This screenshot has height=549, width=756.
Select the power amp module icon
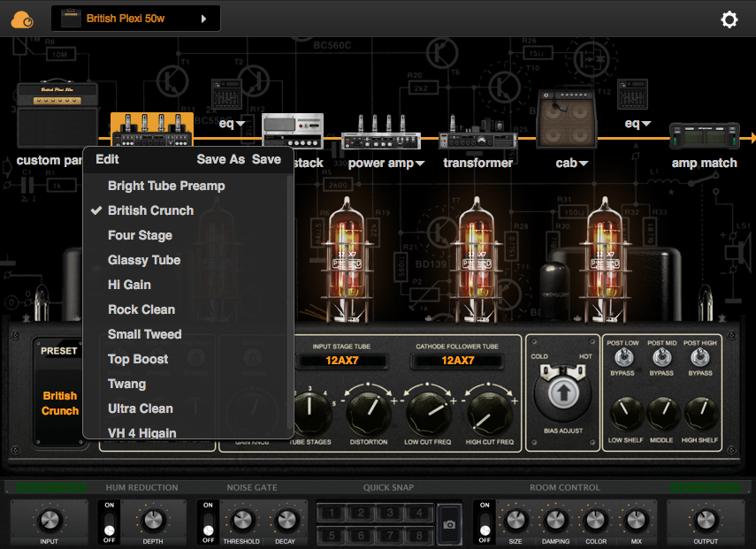pos(381,133)
